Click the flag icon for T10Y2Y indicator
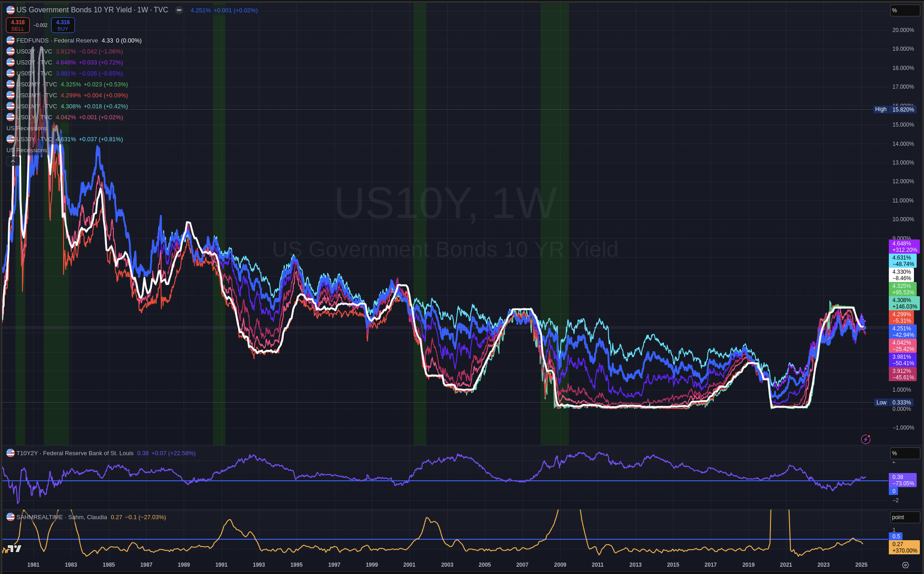 click(x=11, y=453)
